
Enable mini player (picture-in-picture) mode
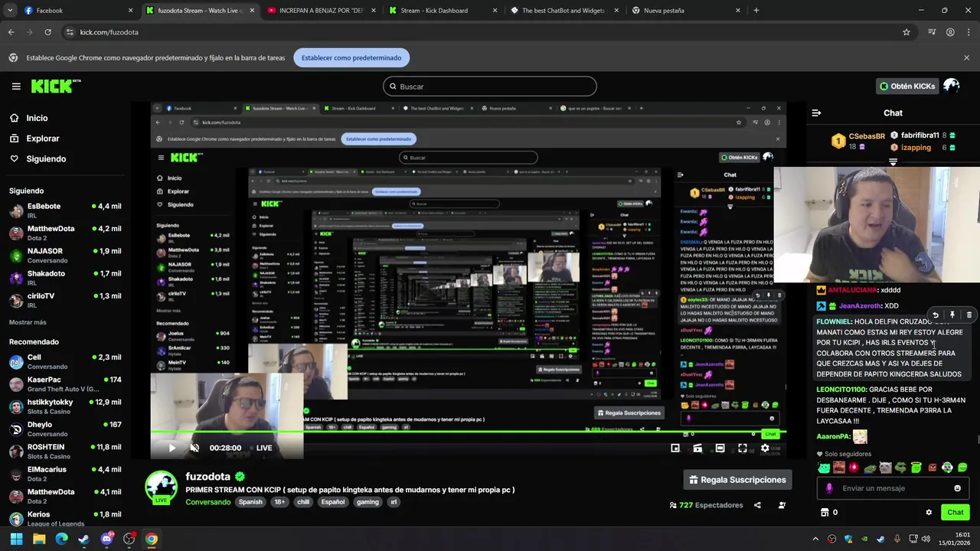675,448
